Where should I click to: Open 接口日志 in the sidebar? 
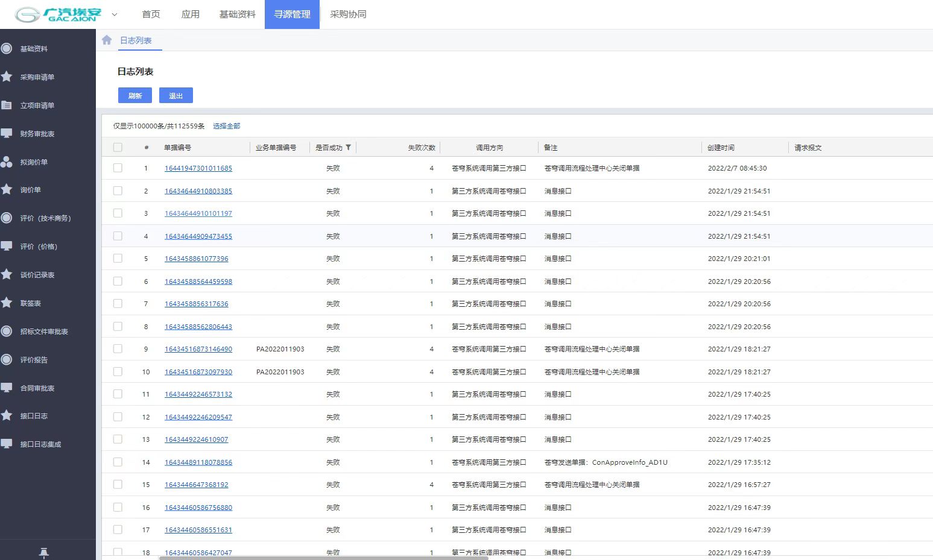[x=34, y=416]
